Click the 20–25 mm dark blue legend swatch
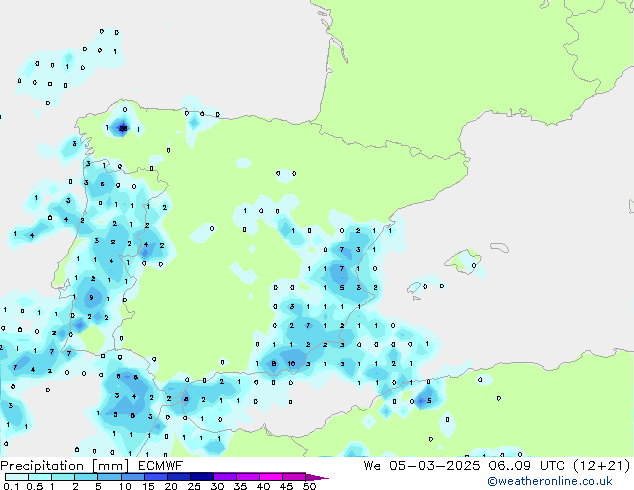Image resolution: width=634 pixels, height=490 pixels. coord(178,477)
